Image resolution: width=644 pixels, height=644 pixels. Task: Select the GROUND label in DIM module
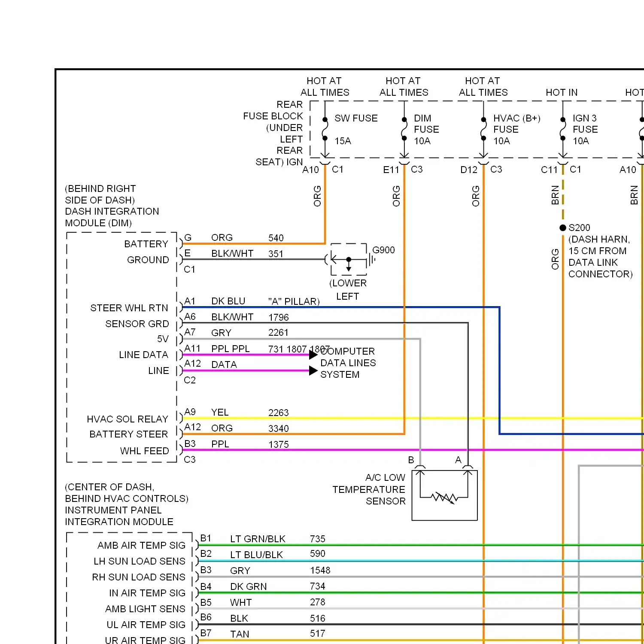[148, 260]
